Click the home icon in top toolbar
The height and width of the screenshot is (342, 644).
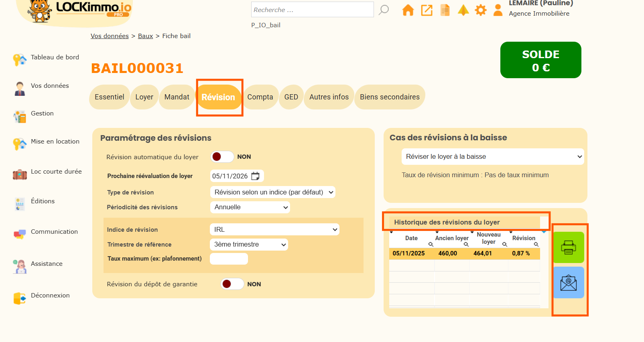[x=408, y=10]
